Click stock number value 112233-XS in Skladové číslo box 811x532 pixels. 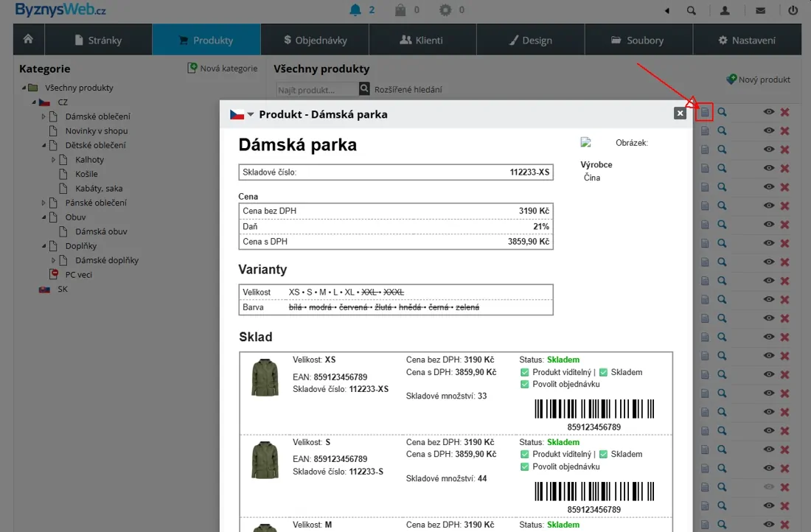point(529,172)
